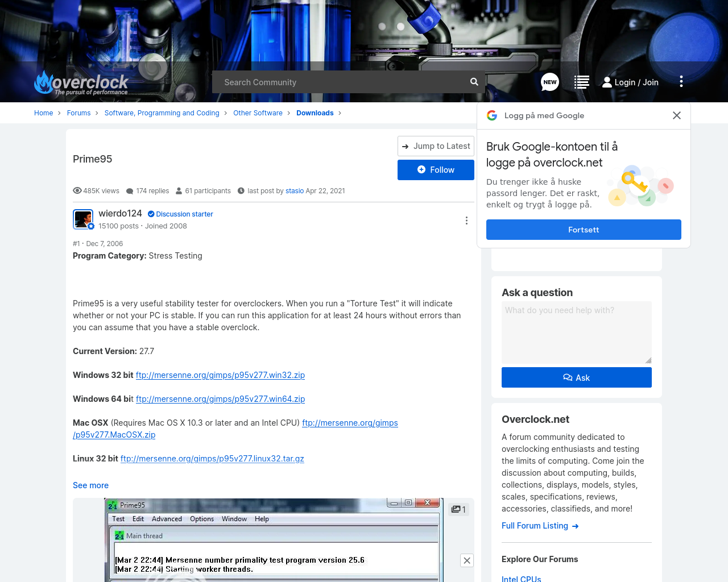The height and width of the screenshot is (582, 728).
Task: Click the Discussion starter badge
Action: (x=180, y=214)
